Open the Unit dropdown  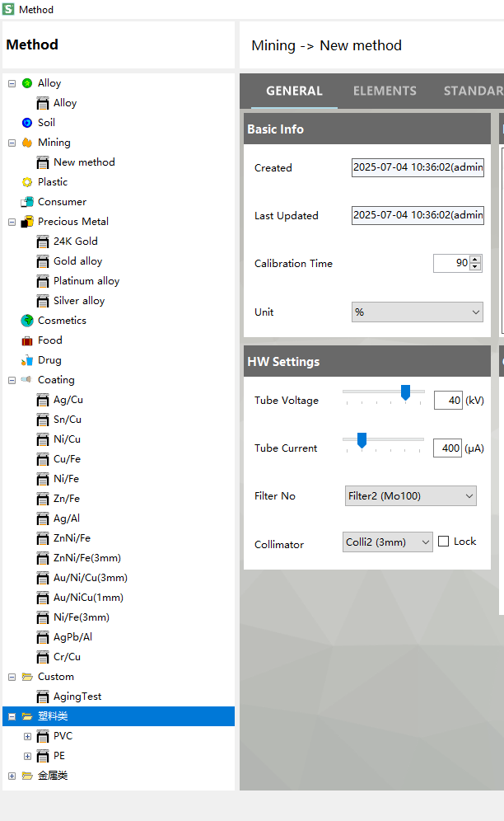coord(417,312)
